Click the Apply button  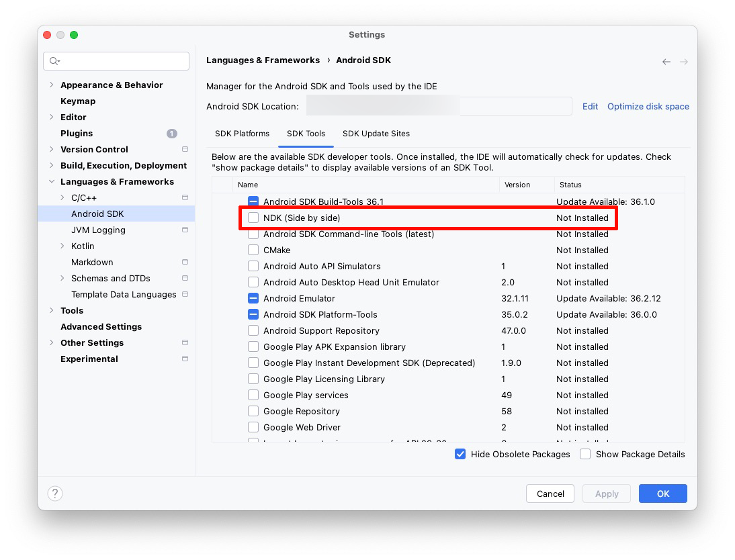(x=607, y=494)
